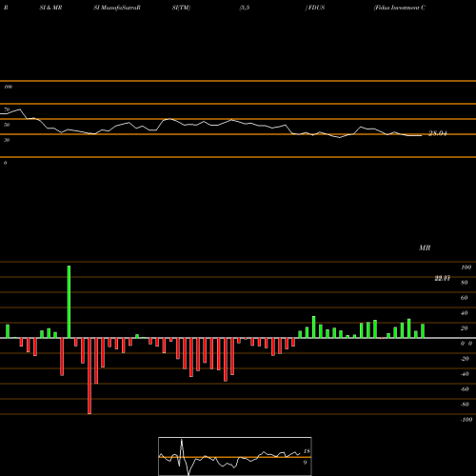Click the '-60' label on the MR axis
Screen dimensions: 476x476
coord(465,389)
